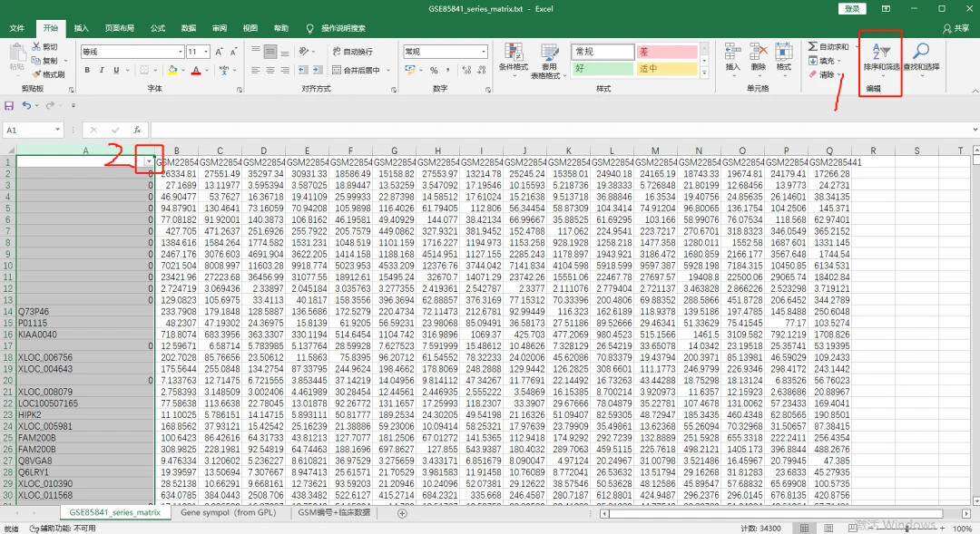Screen dimensions: 980x534
Task: Add new sheet with plus button
Action: 403,513
